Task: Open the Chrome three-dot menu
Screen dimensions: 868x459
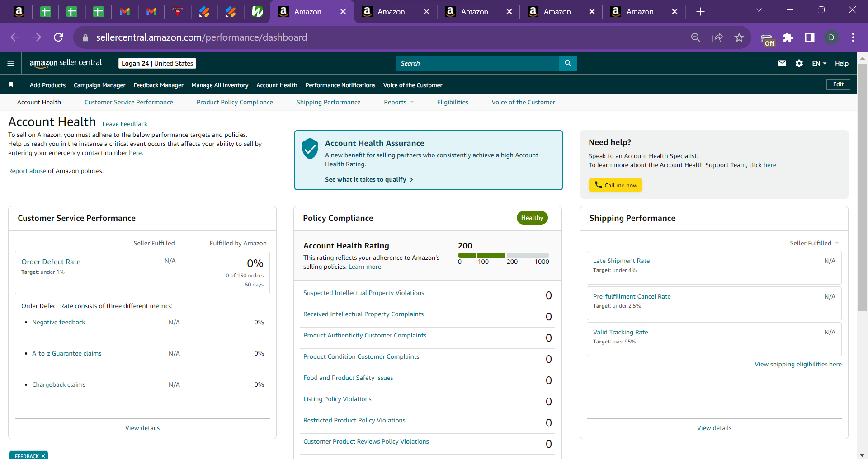Action: pyautogui.click(x=853, y=37)
